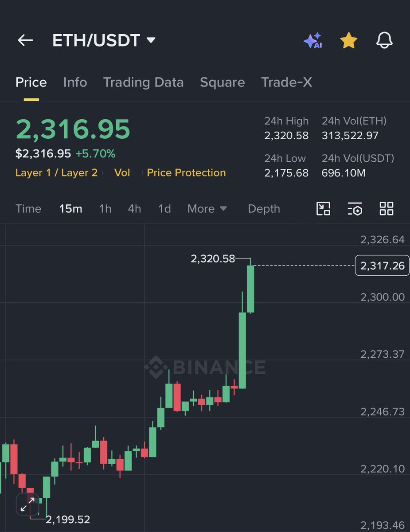Screen dimensions: 410x532
Task: Open the chart indicator settings icon
Action: tap(355, 208)
